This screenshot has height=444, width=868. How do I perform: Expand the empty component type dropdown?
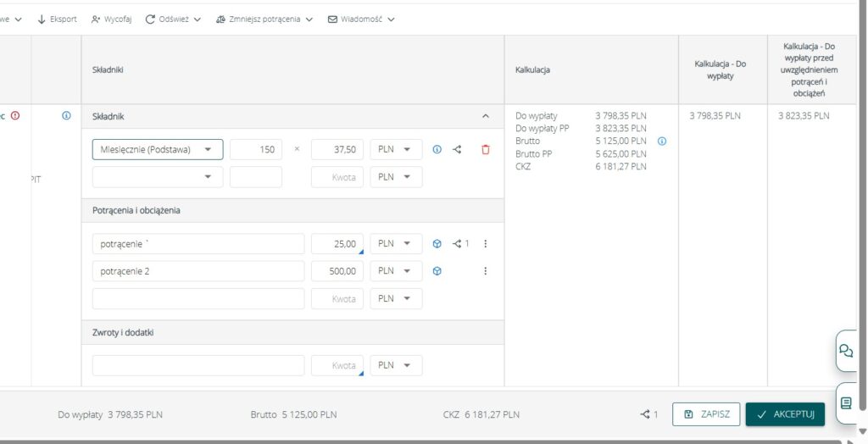(x=158, y=177)
